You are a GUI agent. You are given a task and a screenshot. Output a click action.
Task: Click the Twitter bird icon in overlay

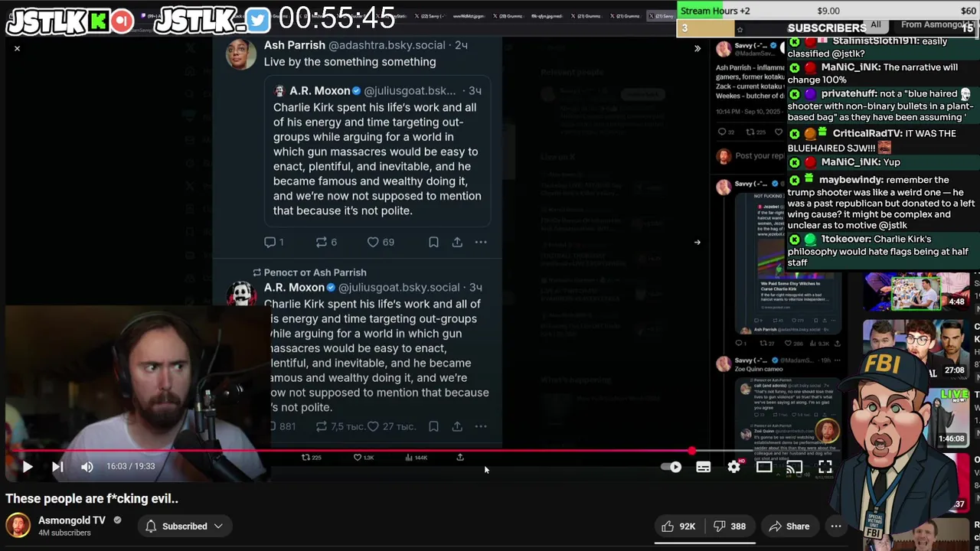click(x=258, y=21)
